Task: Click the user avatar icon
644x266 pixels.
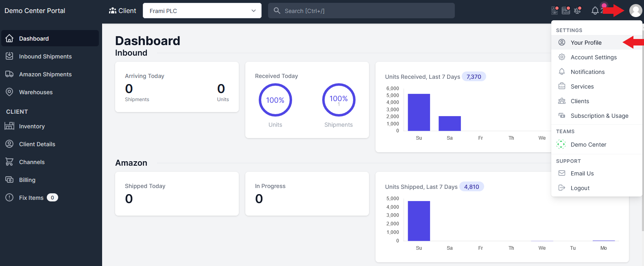Action: pos(635,11)
